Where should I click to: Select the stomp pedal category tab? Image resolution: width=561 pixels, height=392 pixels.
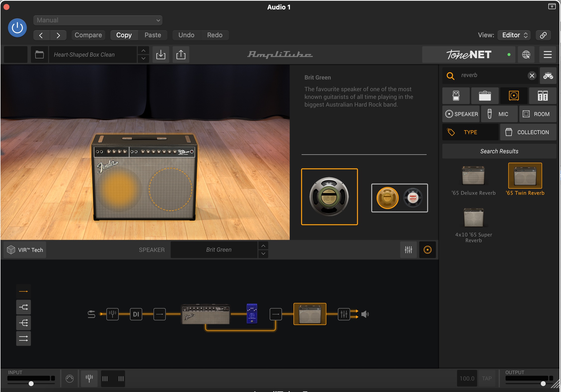tap(456, 96)
